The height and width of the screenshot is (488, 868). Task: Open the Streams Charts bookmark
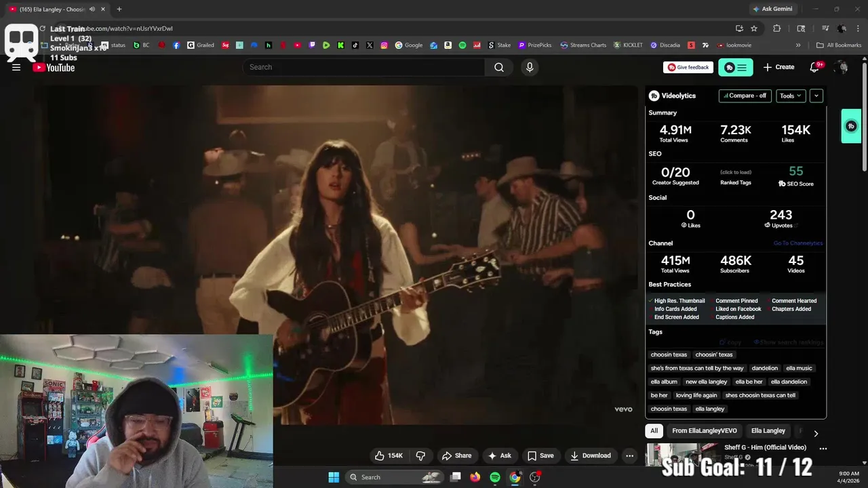[x=583, y=45]
